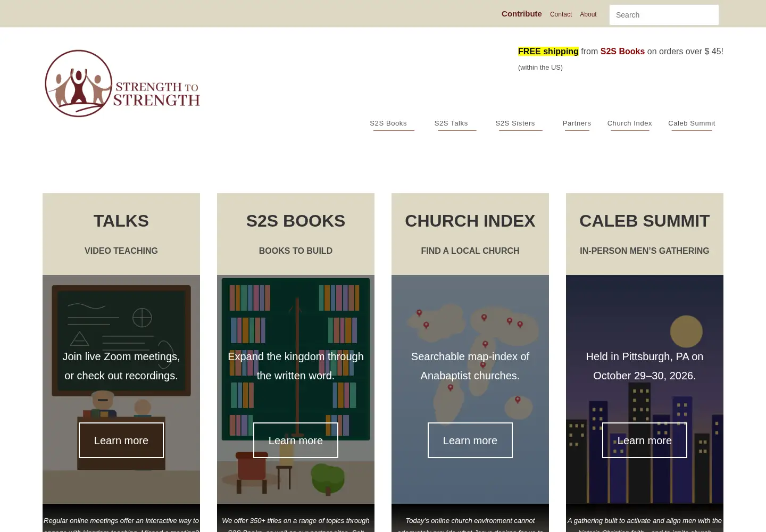Viewport: 766px width, 532px height.
Task: Click Learn more on the Caleb Summit card
Action: click(645, 440)
